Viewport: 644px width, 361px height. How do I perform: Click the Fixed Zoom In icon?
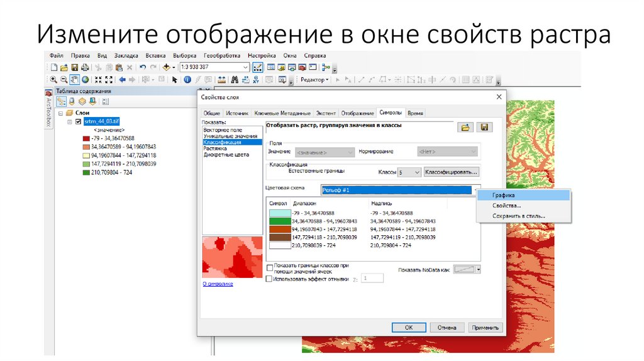tap(98, 80)
